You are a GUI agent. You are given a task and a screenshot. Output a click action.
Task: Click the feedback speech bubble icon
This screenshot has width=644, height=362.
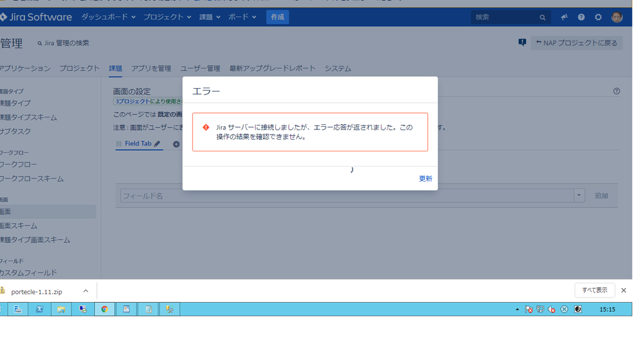[x=522, y=43]
